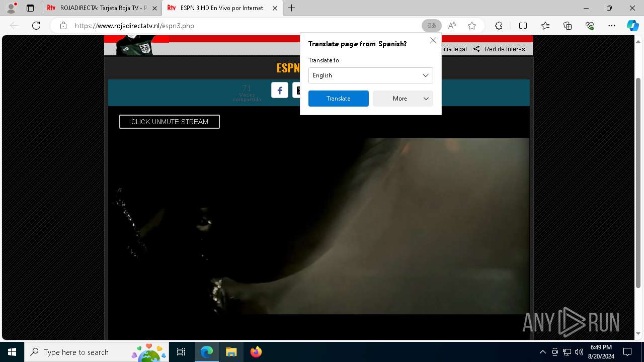Open the clock showing 6:49 PM
Screen dimensions: 644x362
601,352
